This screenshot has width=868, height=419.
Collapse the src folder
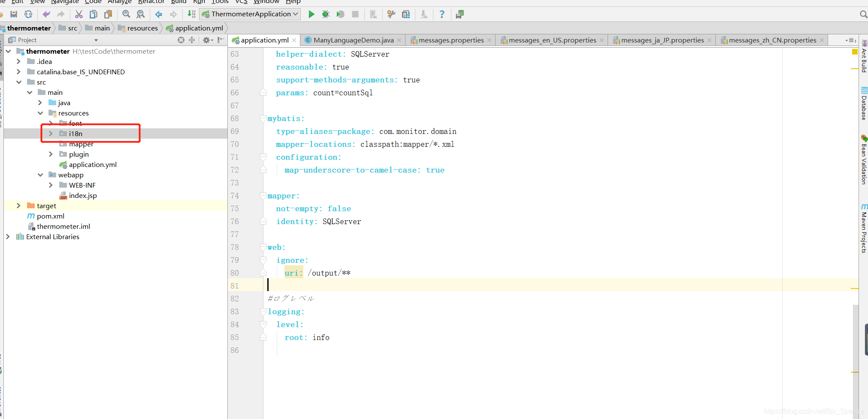(18, 82)
